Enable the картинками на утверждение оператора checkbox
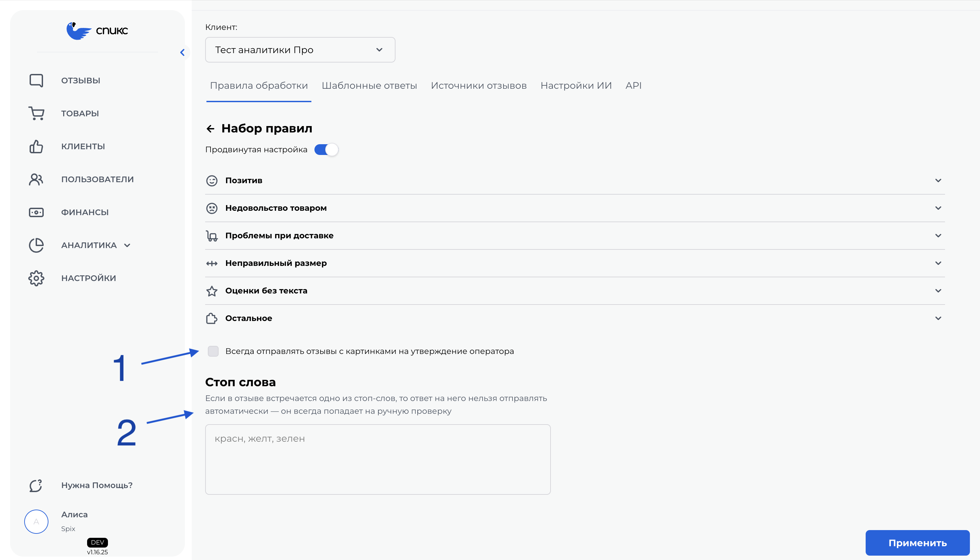This screenshot has width=980, height=560. pos(214,351)
